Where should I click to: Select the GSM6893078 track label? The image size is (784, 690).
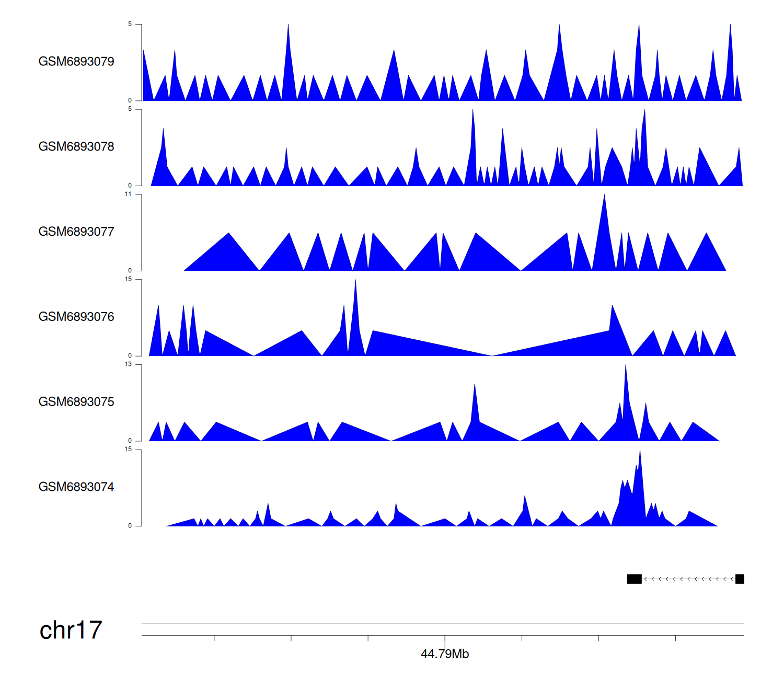coord(76,147)
